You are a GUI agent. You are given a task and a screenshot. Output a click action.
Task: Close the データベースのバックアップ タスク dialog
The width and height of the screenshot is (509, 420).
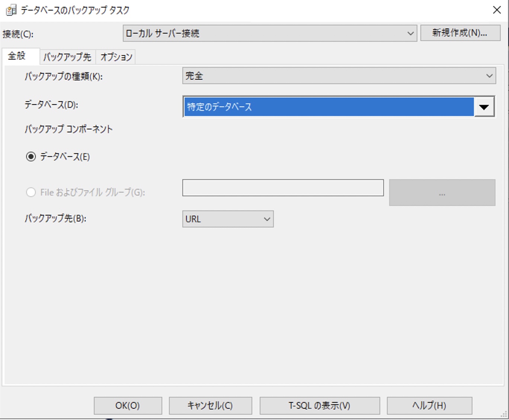pos(497,10)
